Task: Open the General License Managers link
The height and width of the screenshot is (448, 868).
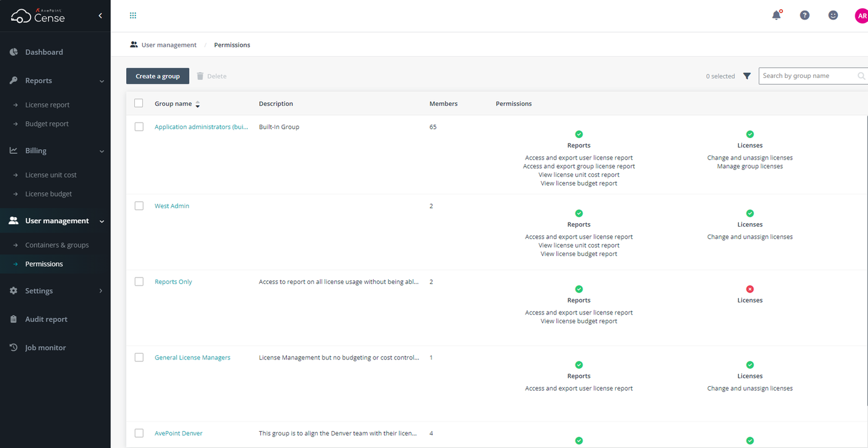Action: click(x=193, y=357)
